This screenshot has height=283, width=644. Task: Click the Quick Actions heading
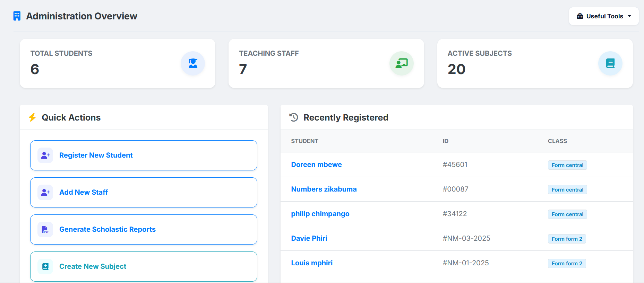tap(71, 118)
